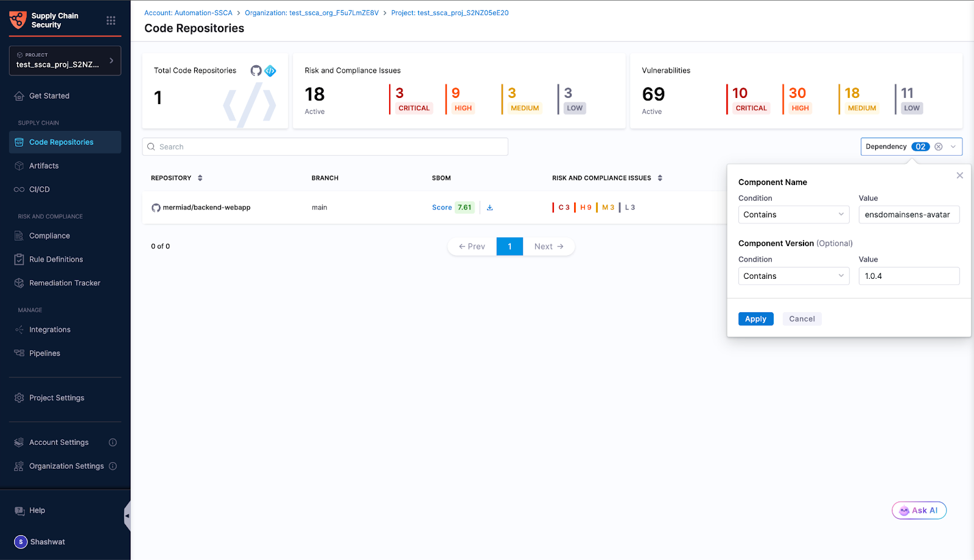Expand the Dependency filter dropdown arrow
The width and height of the screenshot is (974, 560).
click(953, 147)
